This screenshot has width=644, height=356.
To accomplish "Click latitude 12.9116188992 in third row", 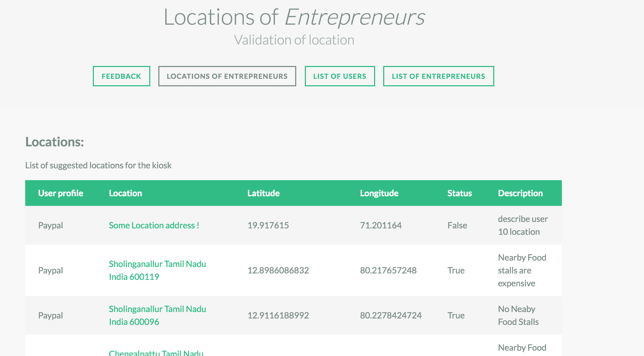I will coord(278,315).
